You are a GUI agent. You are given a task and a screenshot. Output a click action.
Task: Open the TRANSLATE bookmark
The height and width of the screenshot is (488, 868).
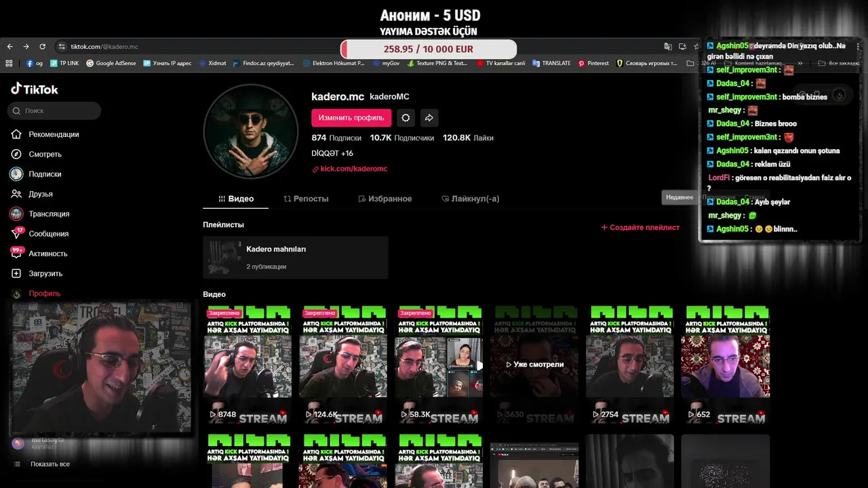coord(552,63)
